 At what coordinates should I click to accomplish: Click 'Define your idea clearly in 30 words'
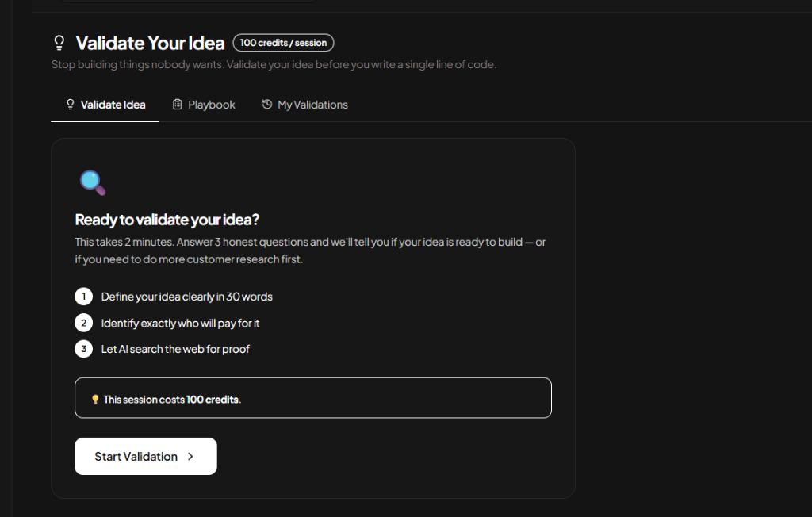pos(187,297)
